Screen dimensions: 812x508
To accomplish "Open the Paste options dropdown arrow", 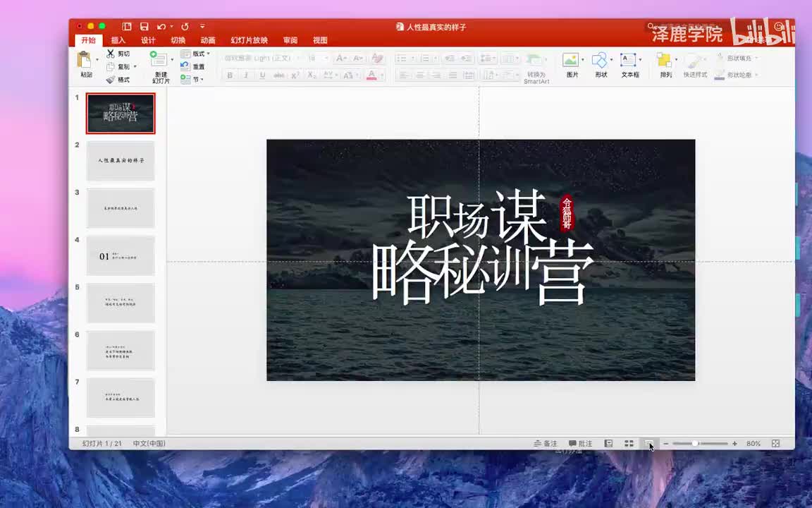I will (x=97, y=59).
